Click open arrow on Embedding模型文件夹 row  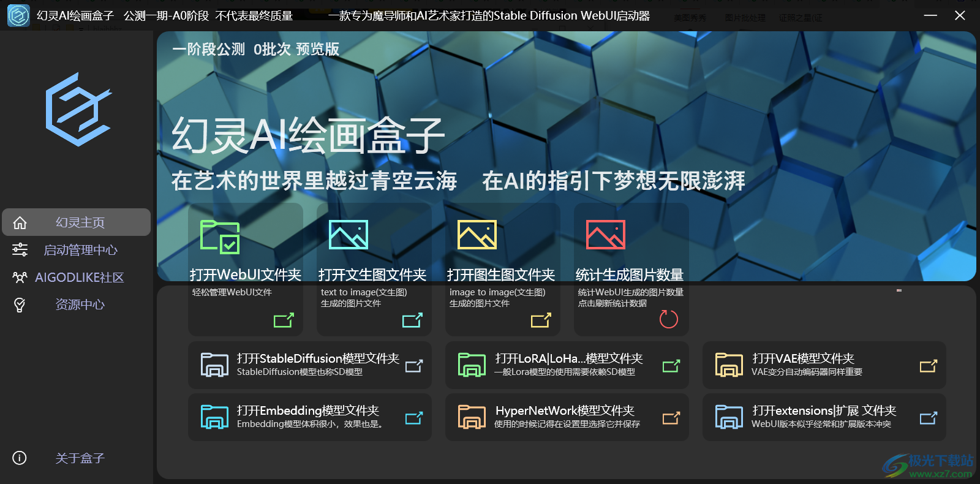[414, 418]
